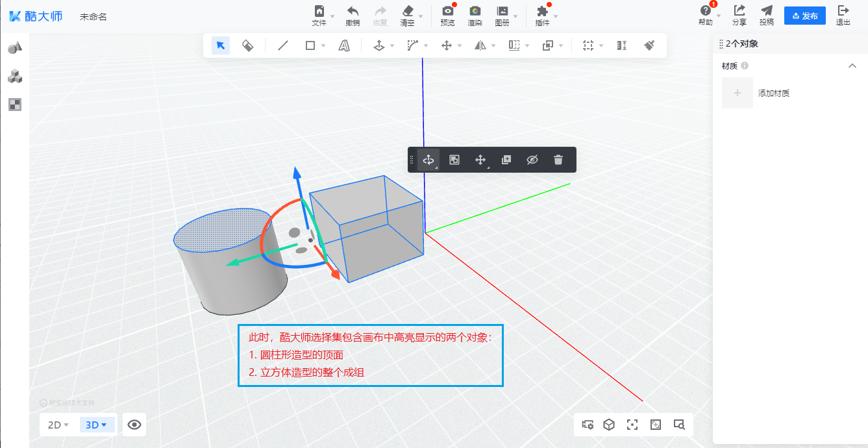Expand the curve tool dropdown arrow
The width and height of the screenshot is (868, 448).
pos(426,46)
